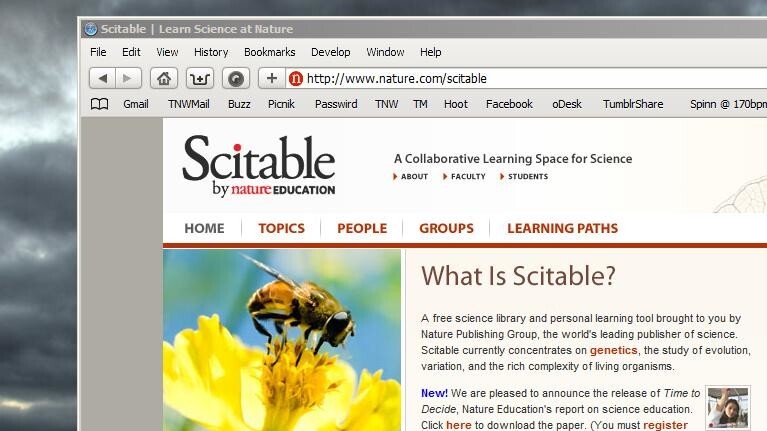767x431 pixels.
Task: Open the oDesk bookmark
Action: click(x=567, y=104)
